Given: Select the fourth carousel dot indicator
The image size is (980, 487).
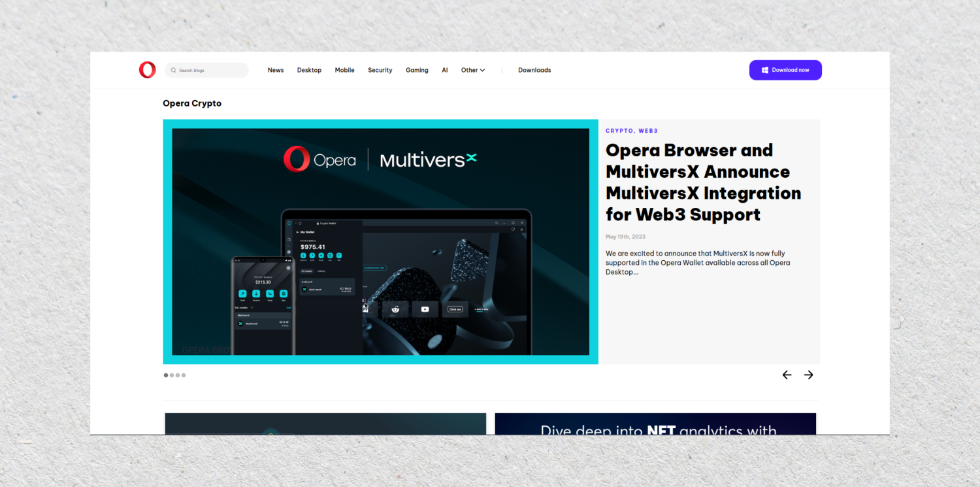Looking at the screenshot, I should [x=184, y=375].
